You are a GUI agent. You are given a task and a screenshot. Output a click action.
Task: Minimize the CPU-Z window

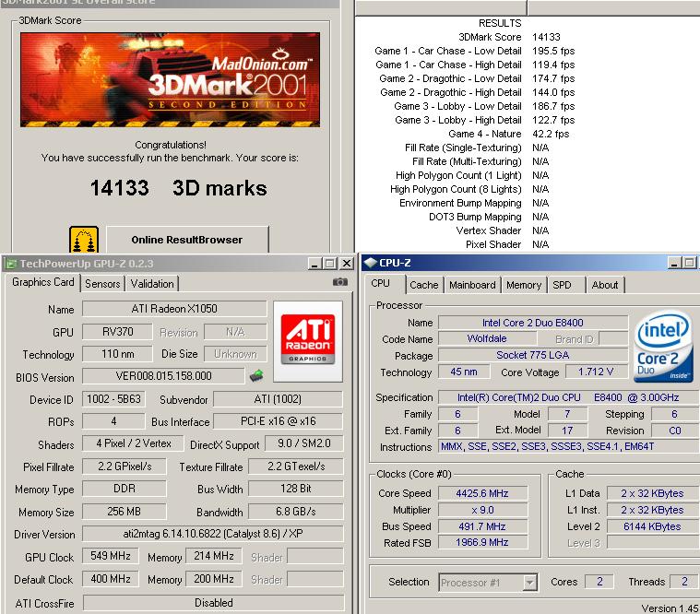(x=674, y=263)
